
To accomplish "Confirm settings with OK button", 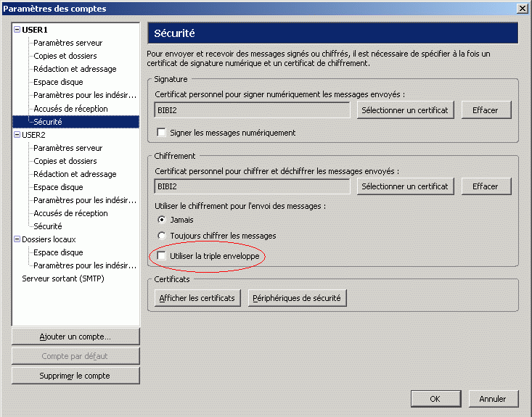I will (435, 399).
